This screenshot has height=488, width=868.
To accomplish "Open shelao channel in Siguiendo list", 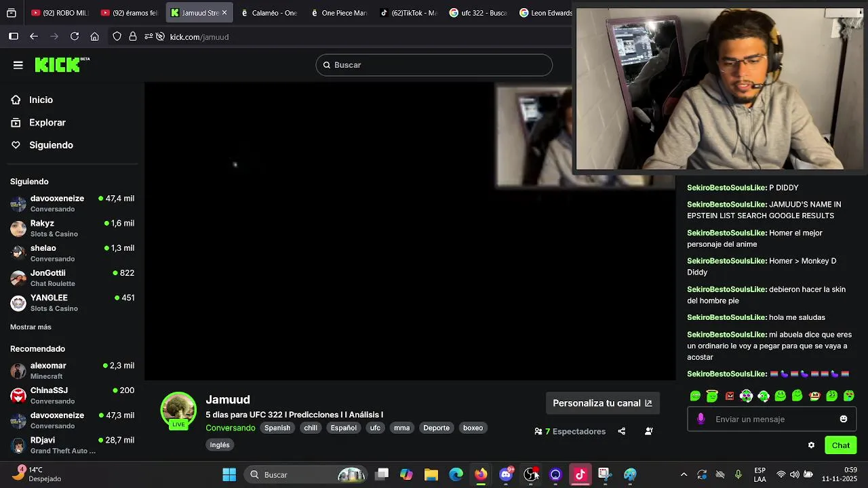I will pos(72,253).
